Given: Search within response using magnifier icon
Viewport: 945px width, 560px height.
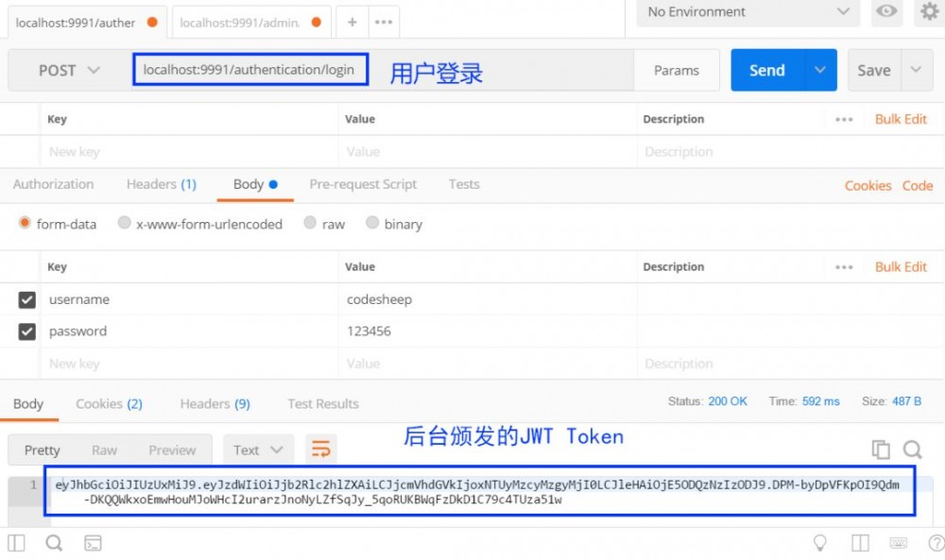Looking at the screenshot, I should point(911,450).
